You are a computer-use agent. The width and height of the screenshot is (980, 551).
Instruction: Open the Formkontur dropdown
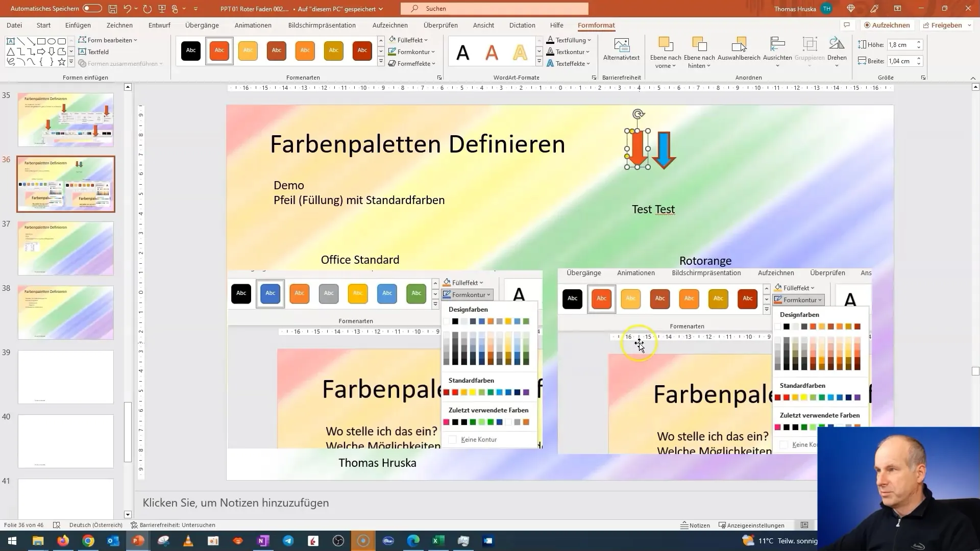tap(412, 52)
